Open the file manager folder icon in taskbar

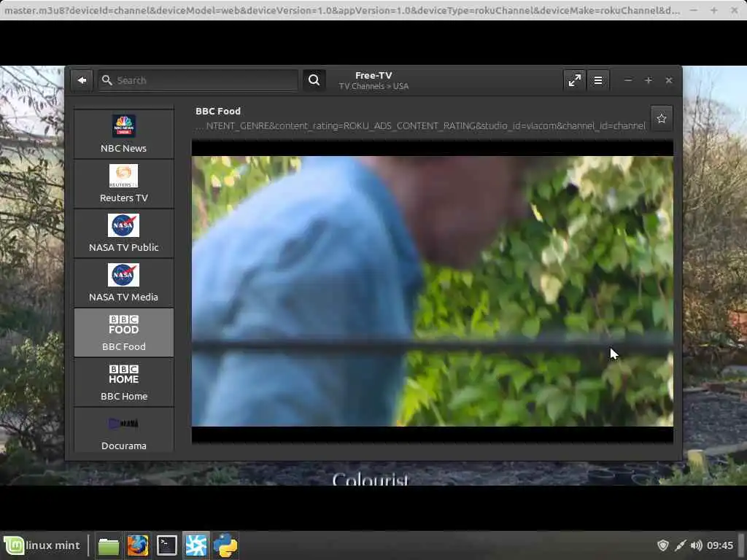[x=109, y=545]
